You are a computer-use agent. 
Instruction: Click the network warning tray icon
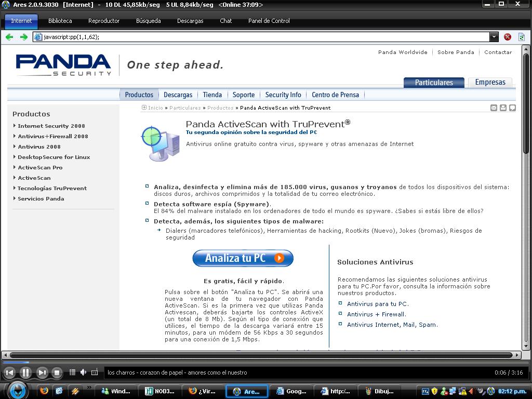coord(462,391)
